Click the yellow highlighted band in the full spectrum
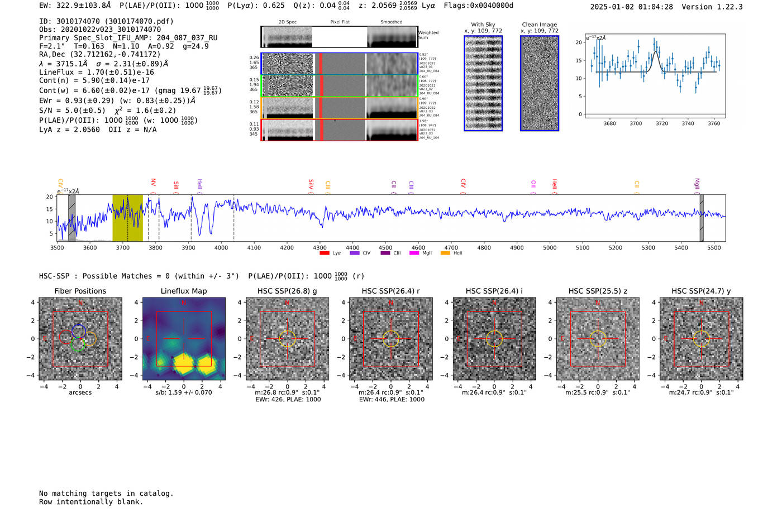Viewport: 782px width, 532px height. [127, 218]
